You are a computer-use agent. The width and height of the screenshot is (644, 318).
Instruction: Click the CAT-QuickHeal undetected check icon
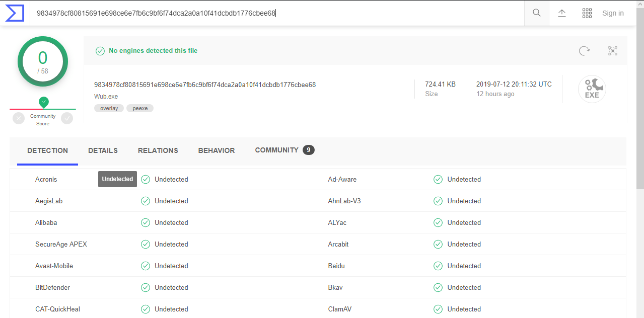point(146,309)
